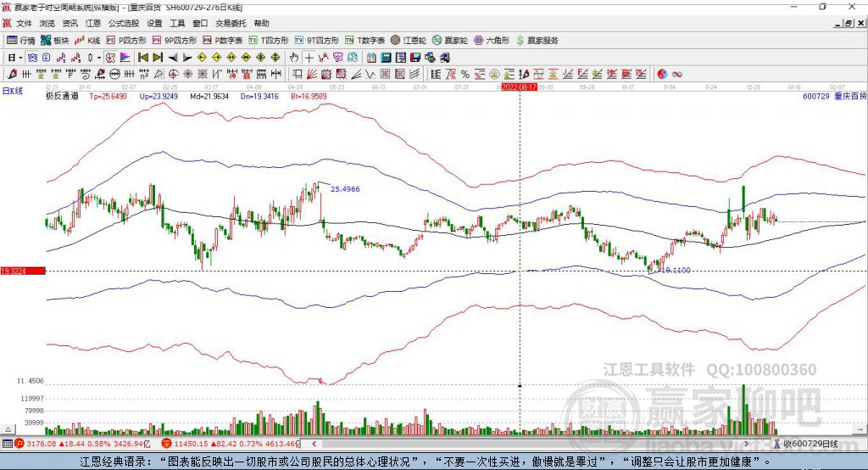Screen dimensions: 868x470
Task: Click the 2022-08-17 date marker
Action: [x=519, y=87]
